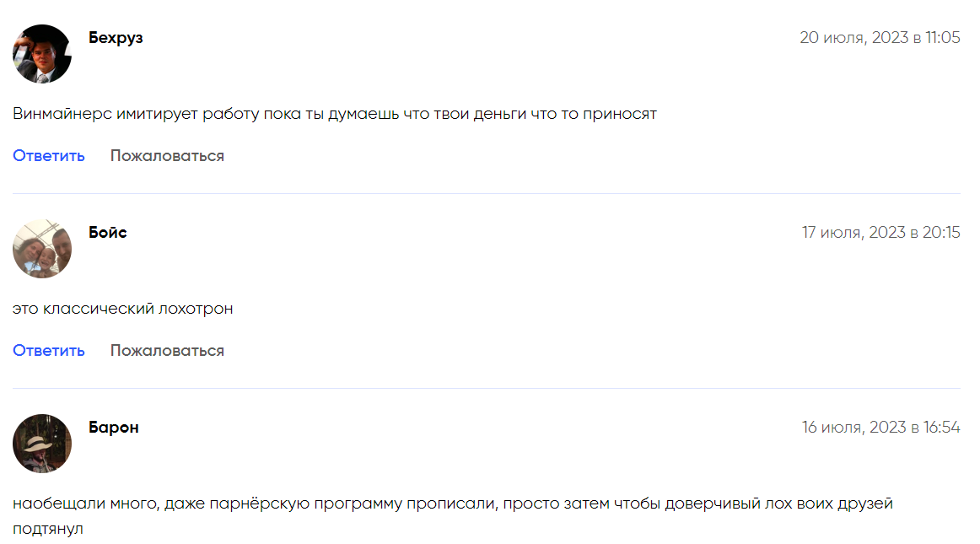Click the comment line beginning наобещали много
This screenshot has width=980, height=544.
pyautogui.click(x=452, y=504)
